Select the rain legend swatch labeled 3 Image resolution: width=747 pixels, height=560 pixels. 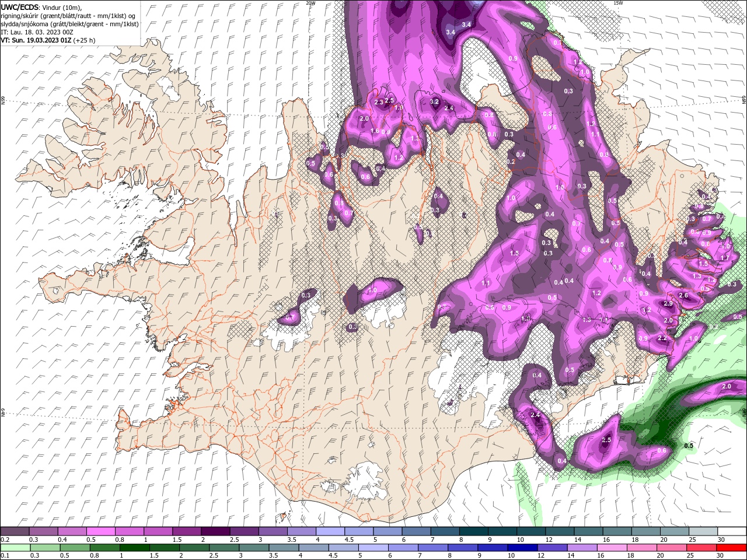[x=253, y=547]
